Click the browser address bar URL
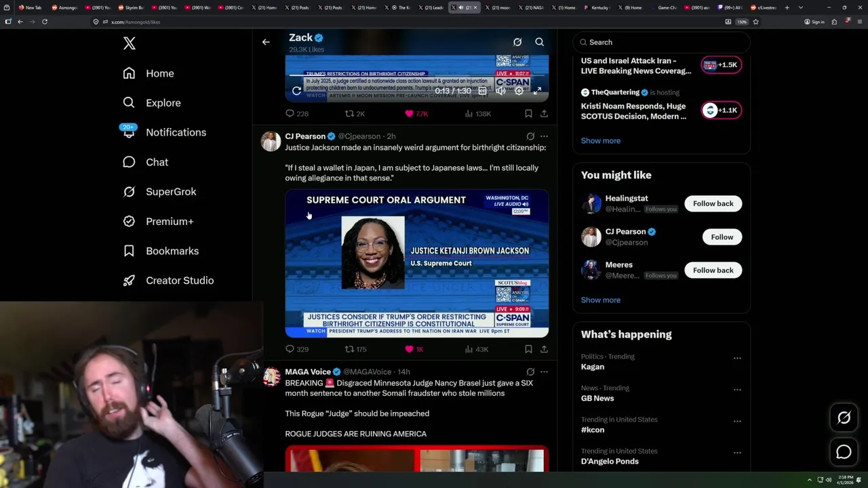868x488 pixels. click(136, 22)
